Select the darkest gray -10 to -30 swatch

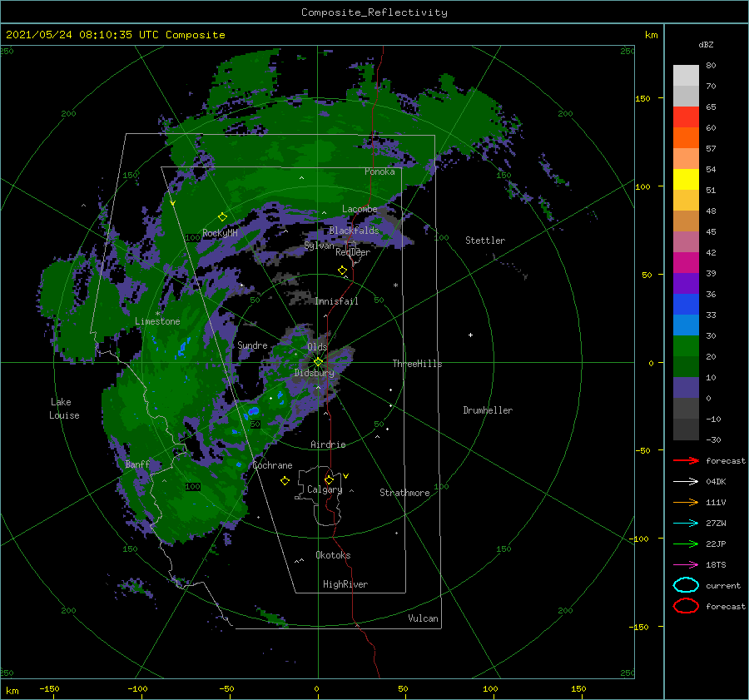[x=686, y=429]
